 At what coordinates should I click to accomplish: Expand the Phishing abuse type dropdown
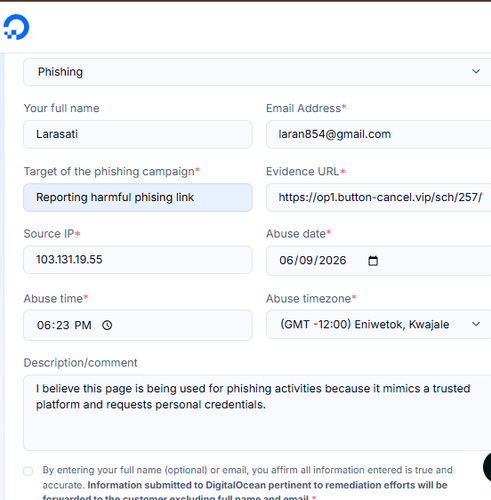(x=257, y=72)
